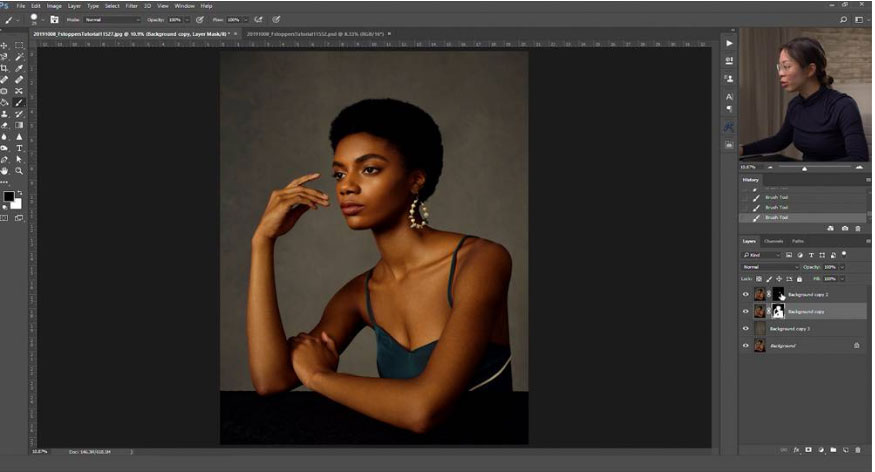This screenshot has width=875, height=472.
Task: Switch to the Channels tab
Action: click(x=774, y=241)
